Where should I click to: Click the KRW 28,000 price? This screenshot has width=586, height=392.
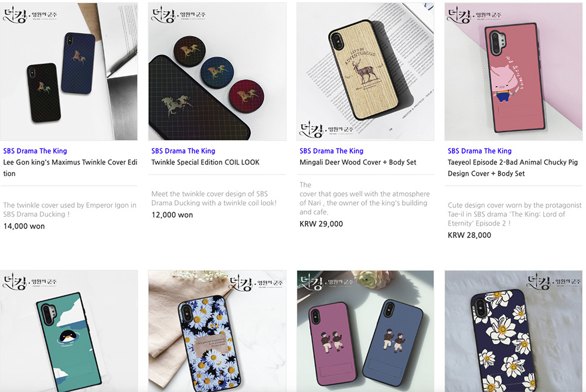coord(469,235)
